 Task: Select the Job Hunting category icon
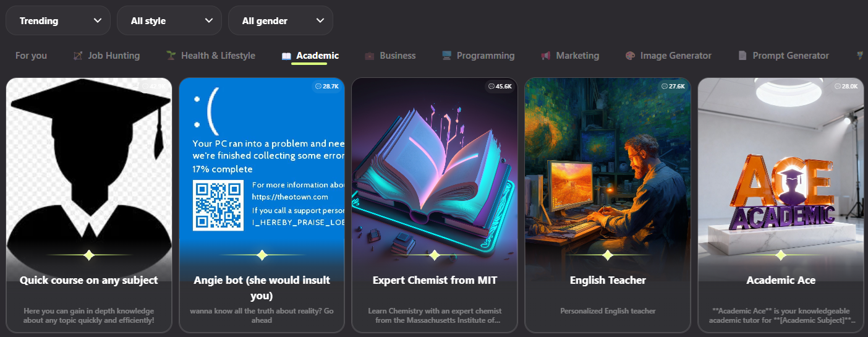78,56
